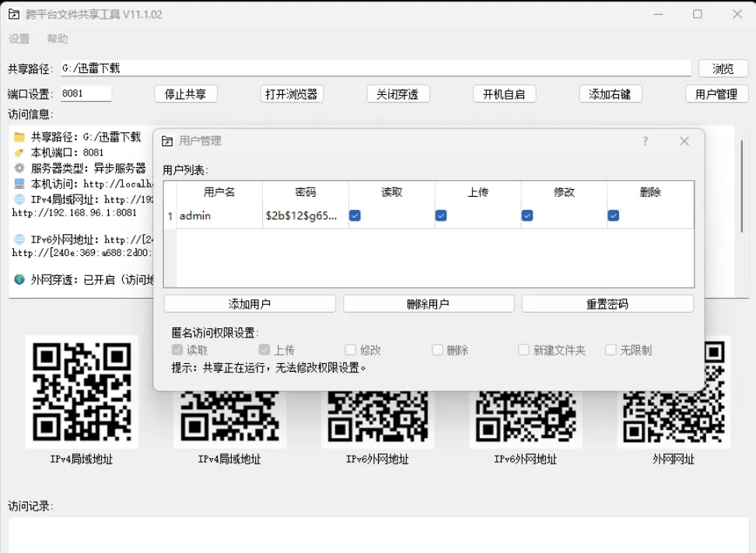Open the 帮助 menu
This screenshot has width=756, height=553.
(57, 38)
